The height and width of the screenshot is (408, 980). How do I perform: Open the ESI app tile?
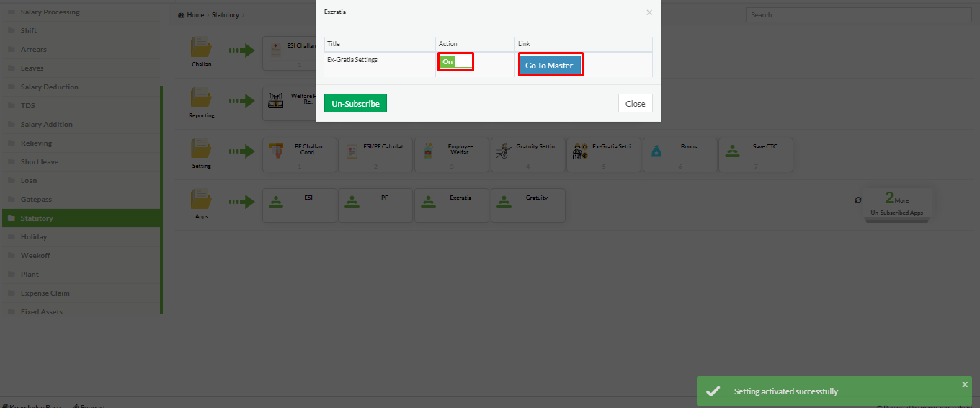point(300,205)
